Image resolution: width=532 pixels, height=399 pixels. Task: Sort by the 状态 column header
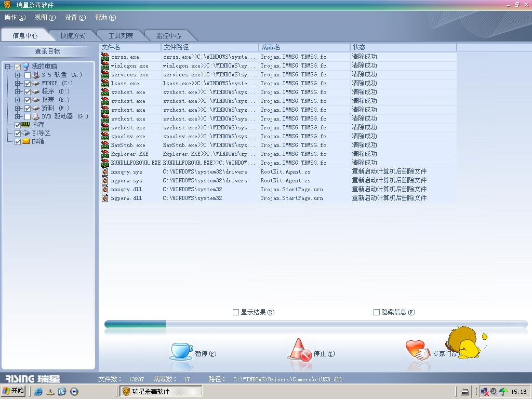click(x=403, y=47)
